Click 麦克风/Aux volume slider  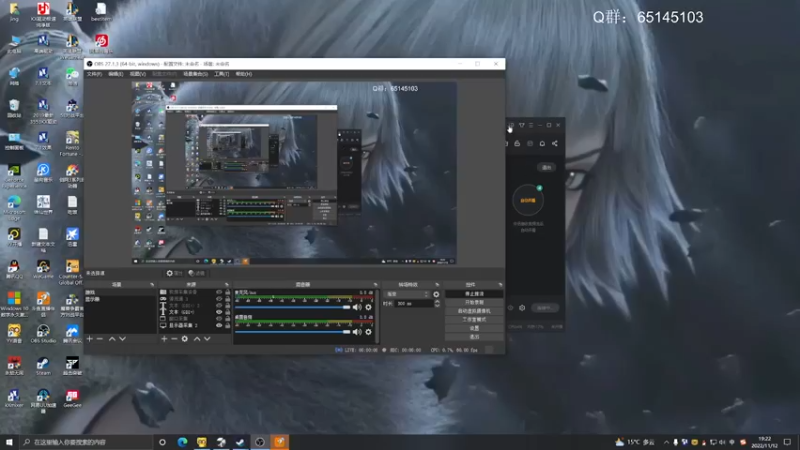point(293,307)
